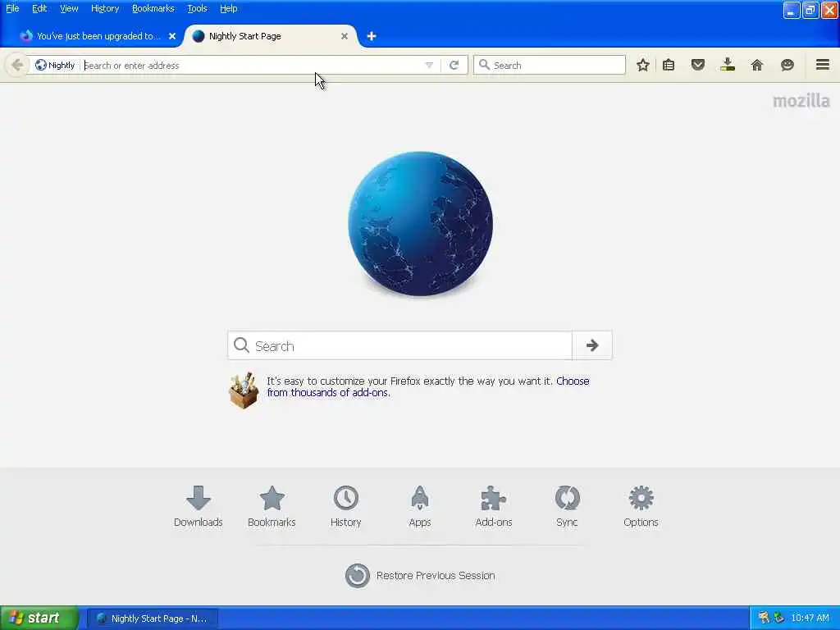Open the History menu in menu bar
Viewport: 840px width, 630px height.
pos(105,8)
